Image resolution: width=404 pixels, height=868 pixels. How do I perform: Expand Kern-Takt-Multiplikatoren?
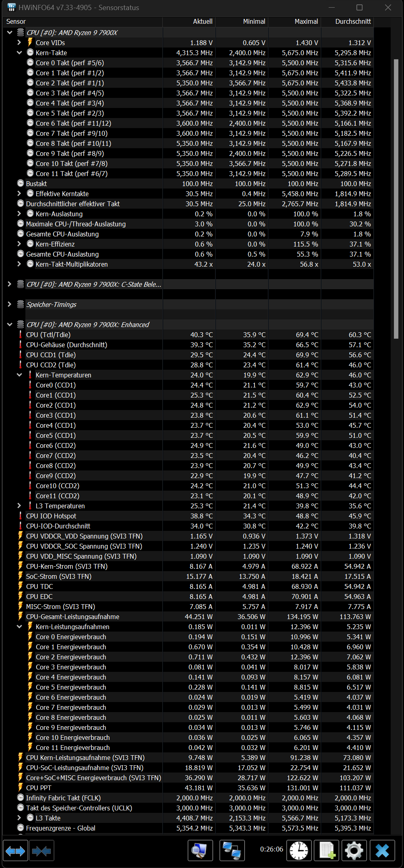click(x=19, y=264)
